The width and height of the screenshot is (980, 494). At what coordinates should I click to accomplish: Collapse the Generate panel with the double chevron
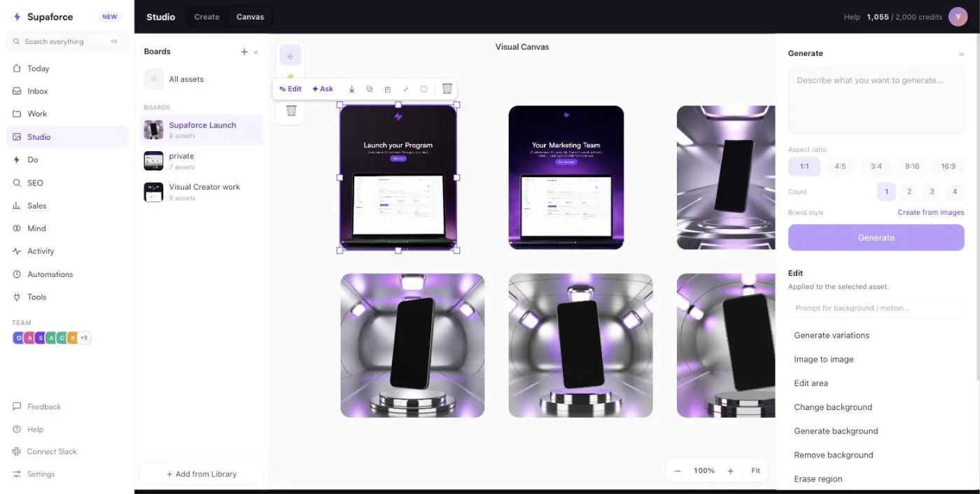point(961,54)
